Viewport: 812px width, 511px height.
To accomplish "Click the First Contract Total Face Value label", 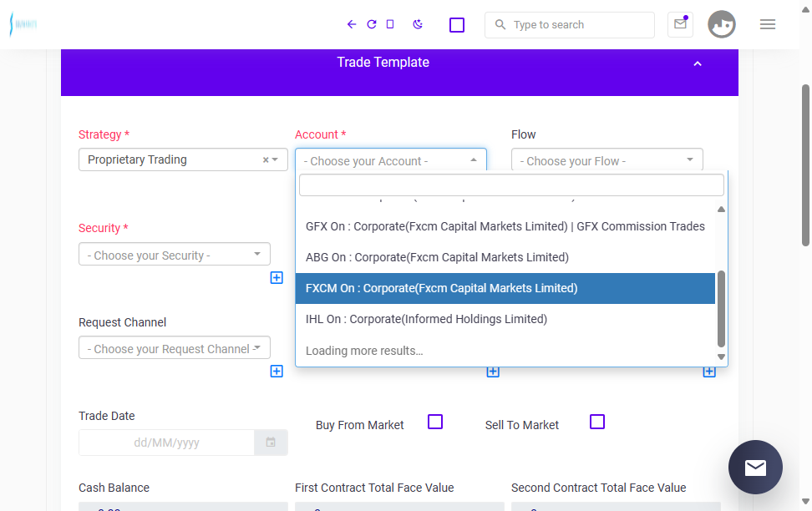I will (x=374, y=488).
